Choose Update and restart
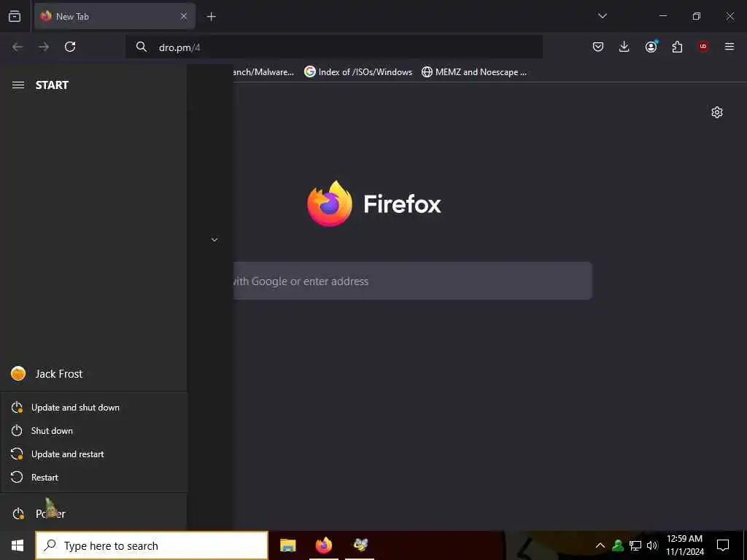This screenshot has height=560, width=747. 94,454
